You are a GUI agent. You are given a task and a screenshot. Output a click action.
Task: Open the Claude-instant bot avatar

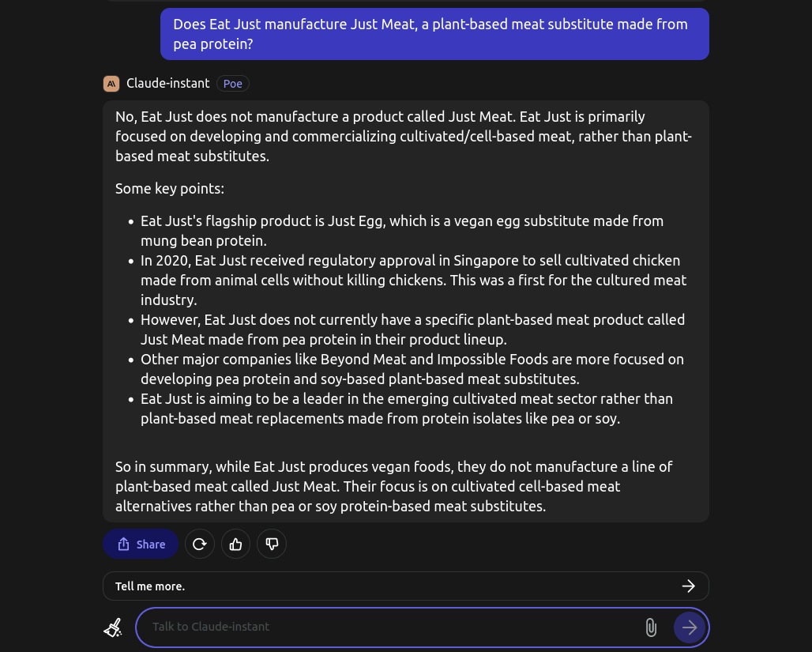coord(111,84)
